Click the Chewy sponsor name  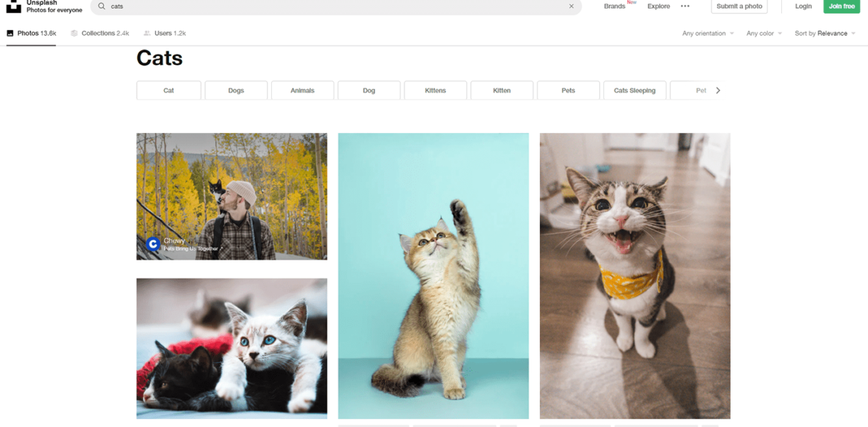174,241
